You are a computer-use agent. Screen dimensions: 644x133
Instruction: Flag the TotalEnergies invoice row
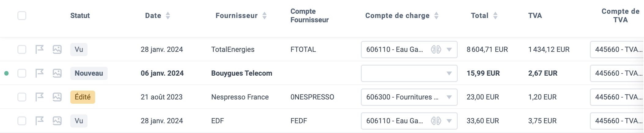click(x=39, y=49)
